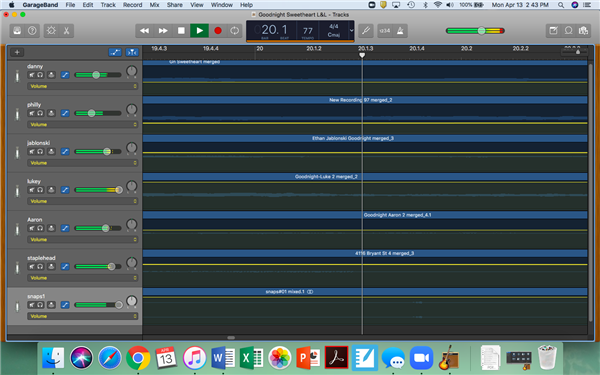Open philly track Volume automation dropdown
600x375 pixels.
pos(82,124)
